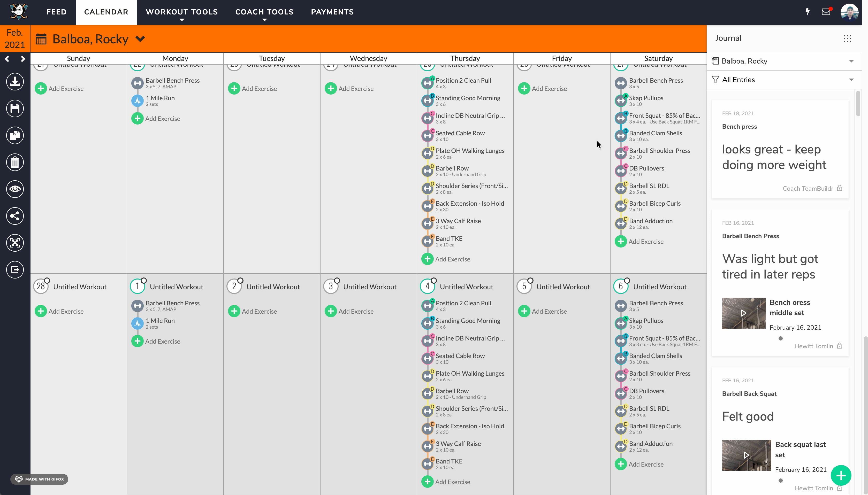Select the Calendar tab
Viewport: 868px width, 495px height.
106,12
